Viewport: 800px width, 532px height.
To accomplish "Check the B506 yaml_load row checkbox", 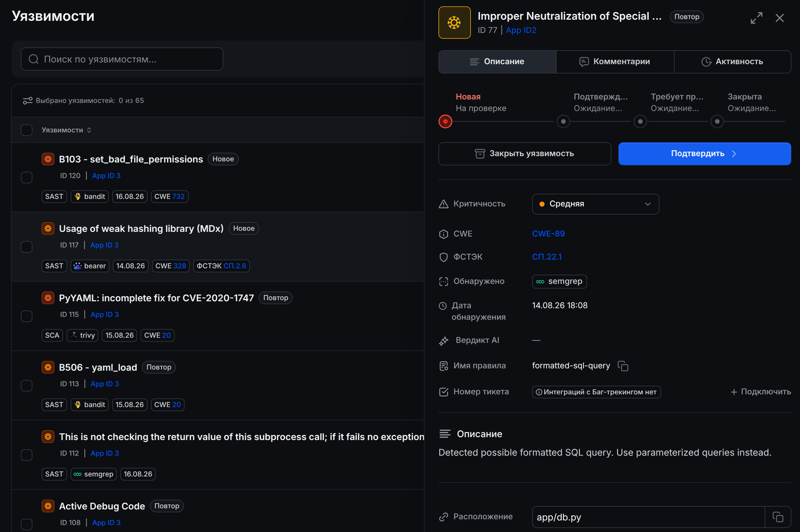I will (x=27, y=386).
